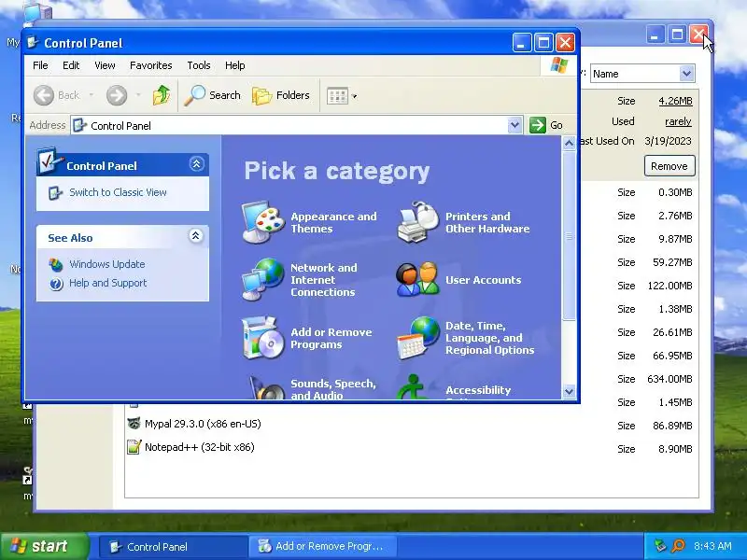This screenshot has width=747, height=560.
Task: Open User Accounts icon
Action: pyautogui.click(x=417, y=279)
